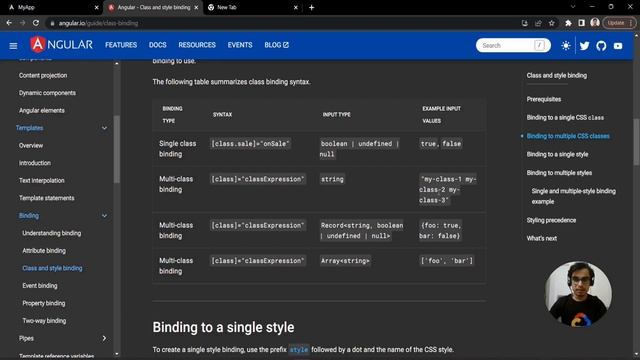Click the [class.sale]="onSale" syntax cell
Screen dimensions: 640x360
point(250,144)
